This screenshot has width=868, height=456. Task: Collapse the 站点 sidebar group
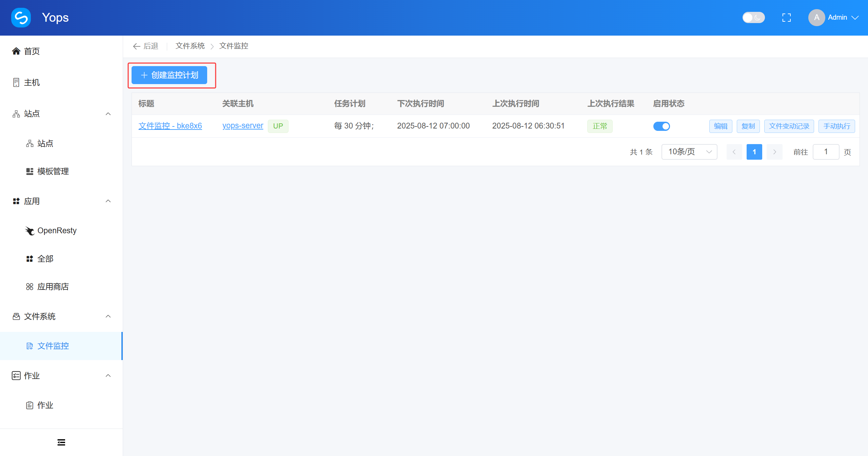[x=108, y=114]
